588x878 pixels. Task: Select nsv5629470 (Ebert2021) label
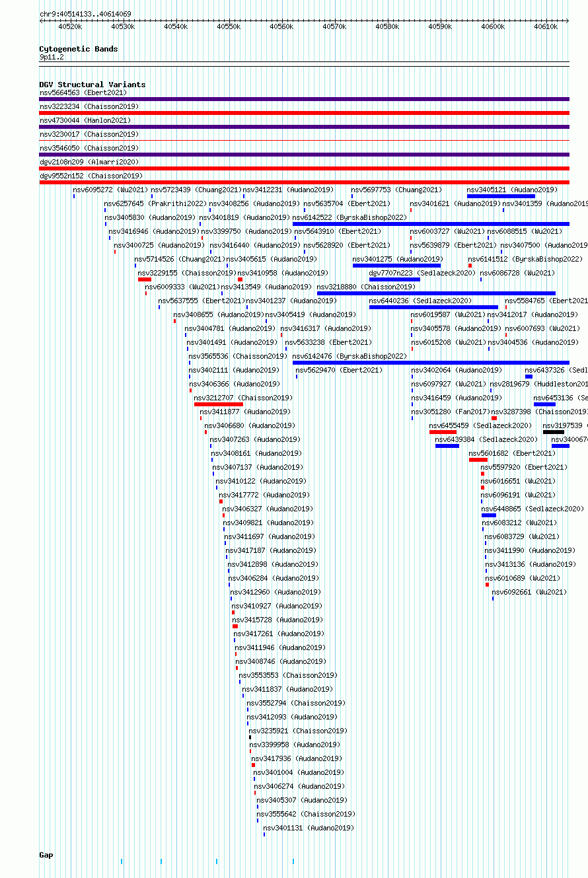(339, 371)
